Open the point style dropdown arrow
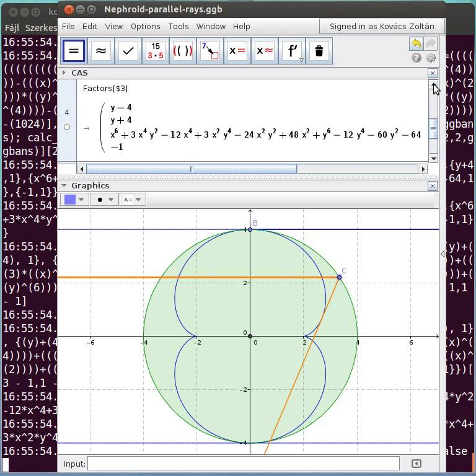 111,200
